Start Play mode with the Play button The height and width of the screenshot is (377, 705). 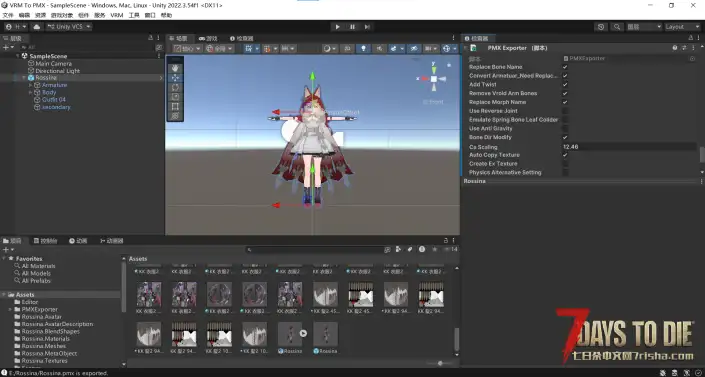tap(337, 27)
